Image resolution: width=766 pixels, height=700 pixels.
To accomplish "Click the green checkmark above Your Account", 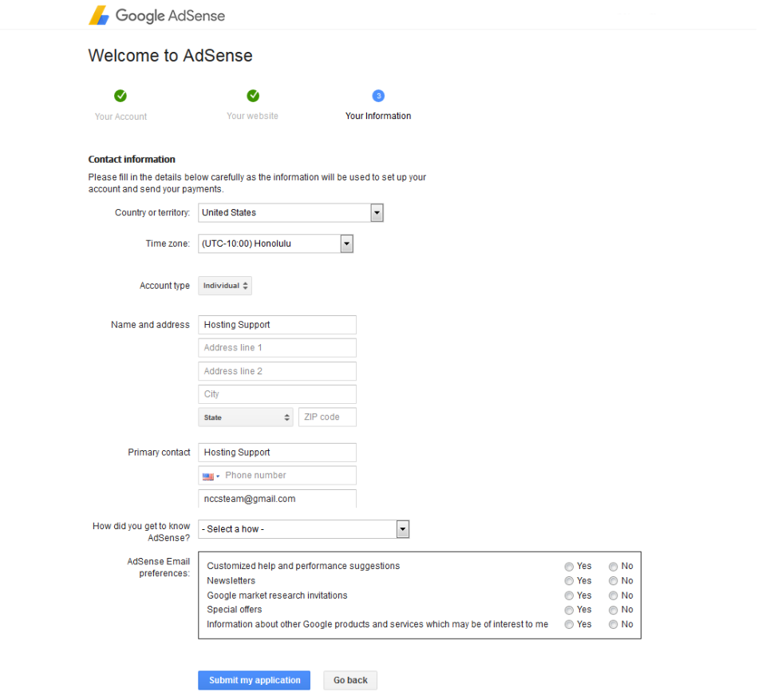I will [120, 96].
